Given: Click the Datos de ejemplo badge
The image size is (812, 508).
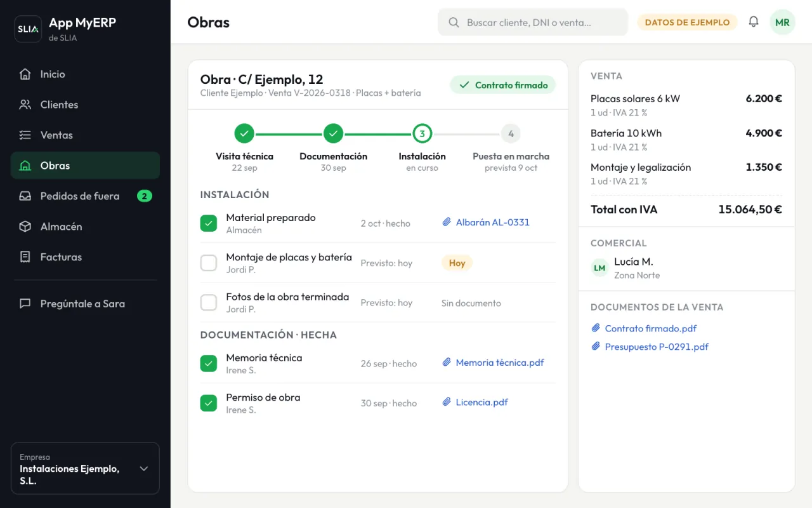Looking at the screenshot, I should point(687,22).
